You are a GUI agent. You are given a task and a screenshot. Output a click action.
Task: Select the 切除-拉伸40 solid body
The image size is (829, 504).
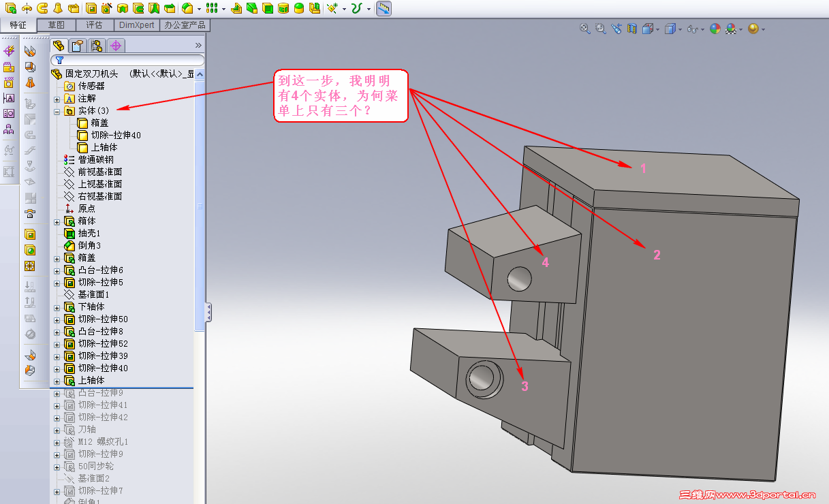tap(108, 135)
